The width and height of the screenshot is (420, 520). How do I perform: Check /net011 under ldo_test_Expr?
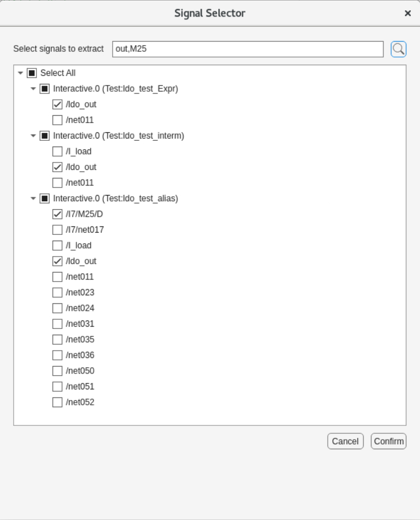(x=57, y=120)
